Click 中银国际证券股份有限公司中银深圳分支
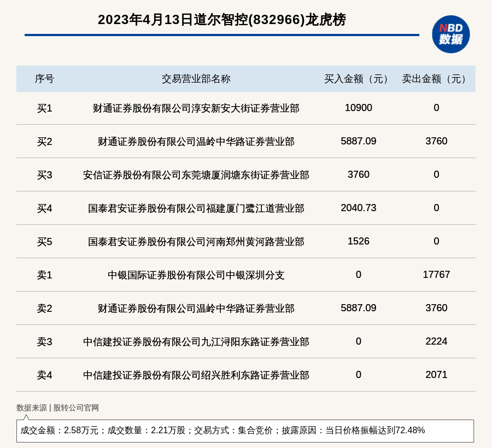492x448 pixels. (196, 275)
